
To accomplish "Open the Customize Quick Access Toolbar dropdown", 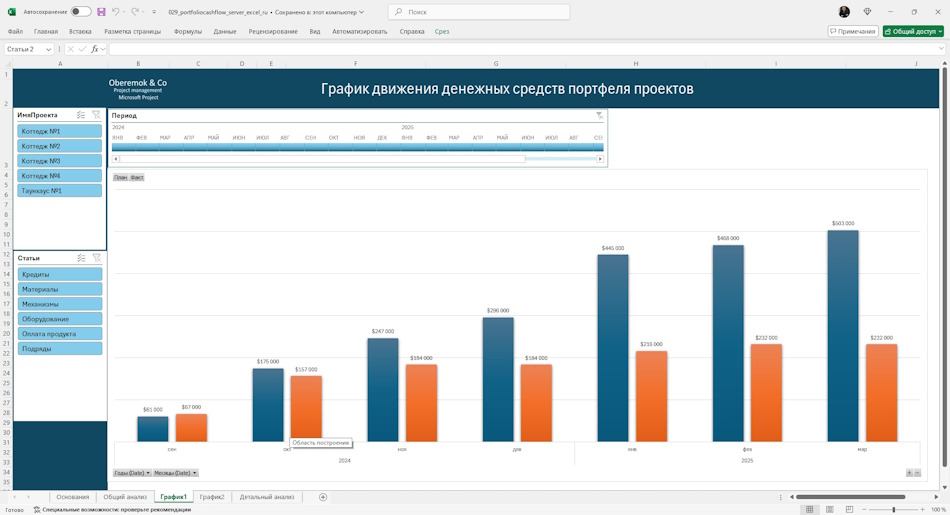I will coord(154,12).
